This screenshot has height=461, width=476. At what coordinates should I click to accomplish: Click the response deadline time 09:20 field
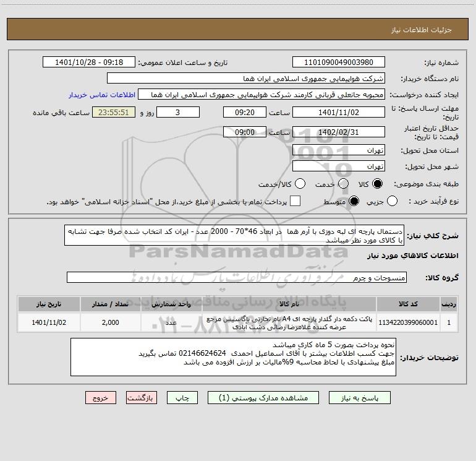pyautogui.click(x=245, y=112)
